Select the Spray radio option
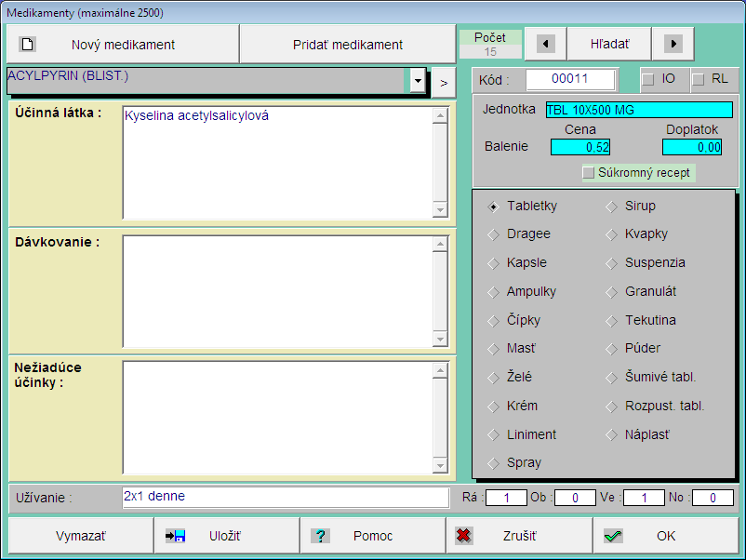This screenshot has height=560, width=746. click(493, 463)
